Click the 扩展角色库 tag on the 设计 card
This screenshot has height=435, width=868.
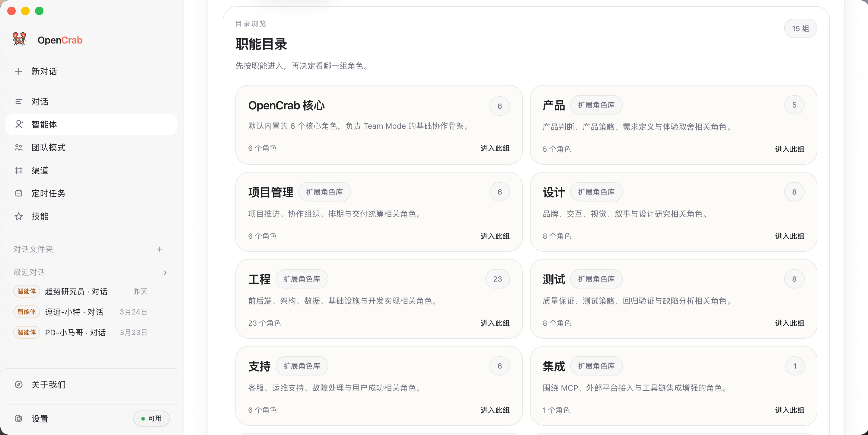[596, 192]
